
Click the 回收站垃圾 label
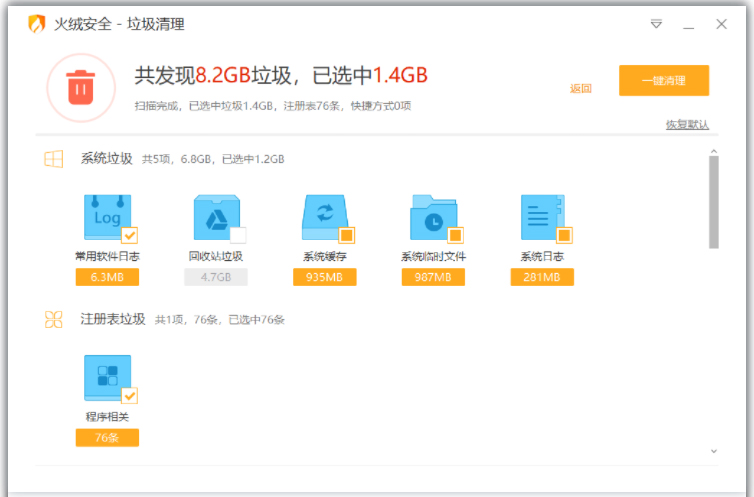pyautogui.click(x=216, y=256)
